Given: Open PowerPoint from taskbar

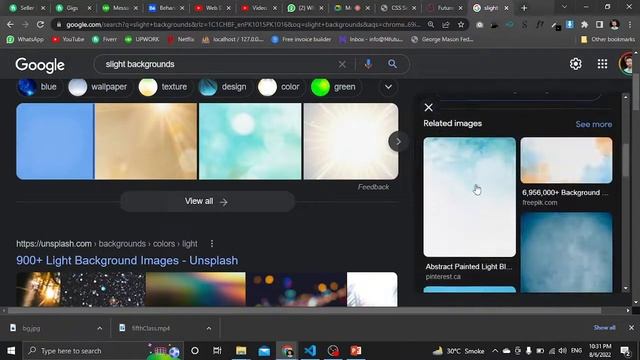Looking at the screenshot, I should [356, 351].
